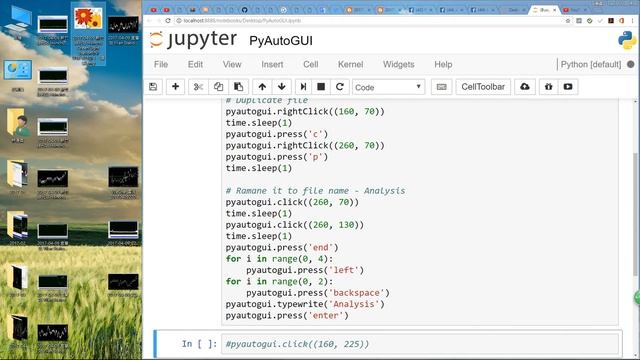640x360 pixels.
Task: Click the line pyautogui.press('end')
Action: click(x=282, y=247)
